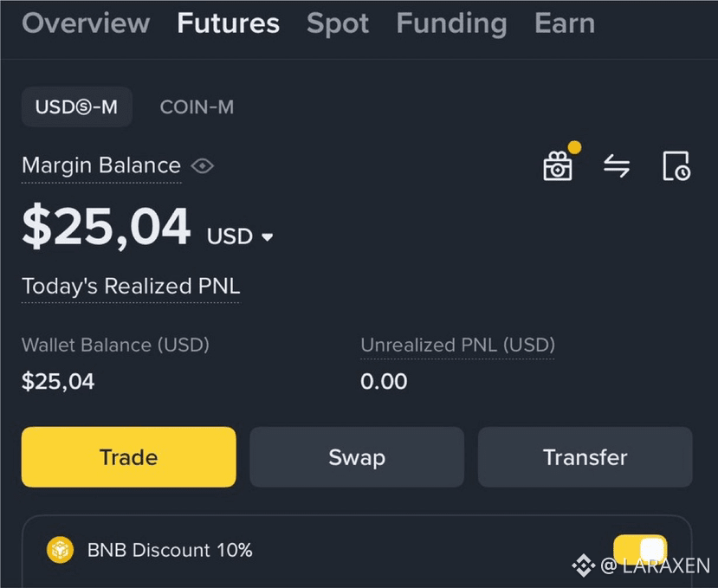The image size is (718, 588).
Task: Click the Transfer button
Action: (585, 457)
